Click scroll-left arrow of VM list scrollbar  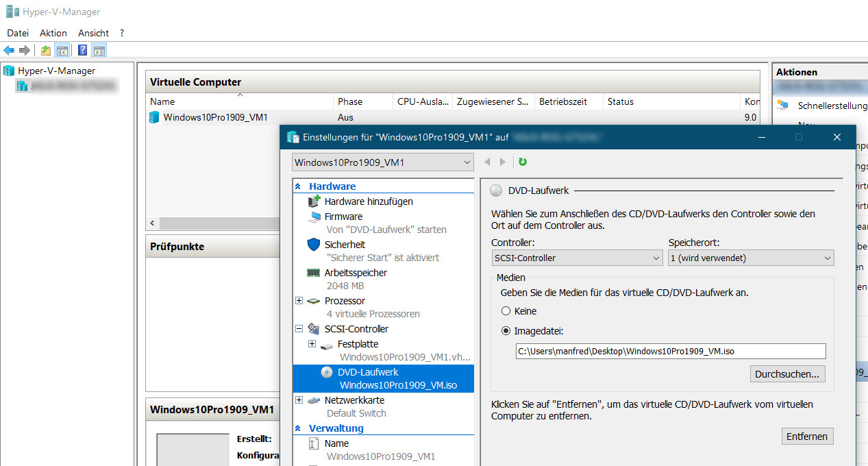coord(152,223)
